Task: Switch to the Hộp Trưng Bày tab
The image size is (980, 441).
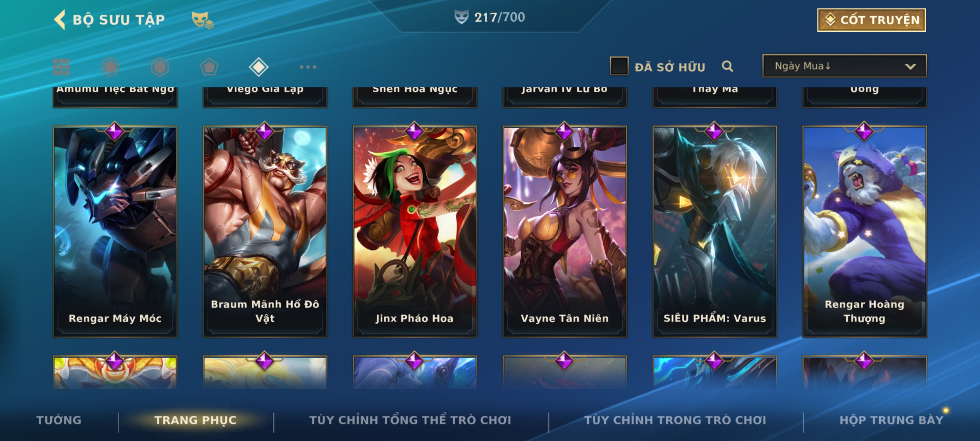Action: coord(891,420)
